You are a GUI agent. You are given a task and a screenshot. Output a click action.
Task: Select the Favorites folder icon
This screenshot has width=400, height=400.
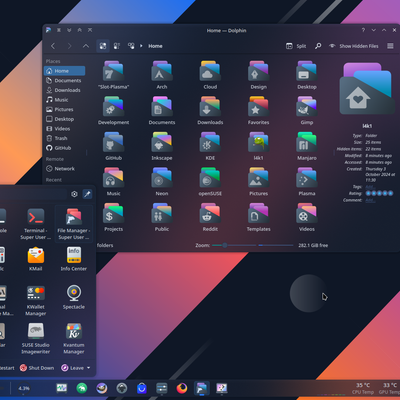(258, 106)
